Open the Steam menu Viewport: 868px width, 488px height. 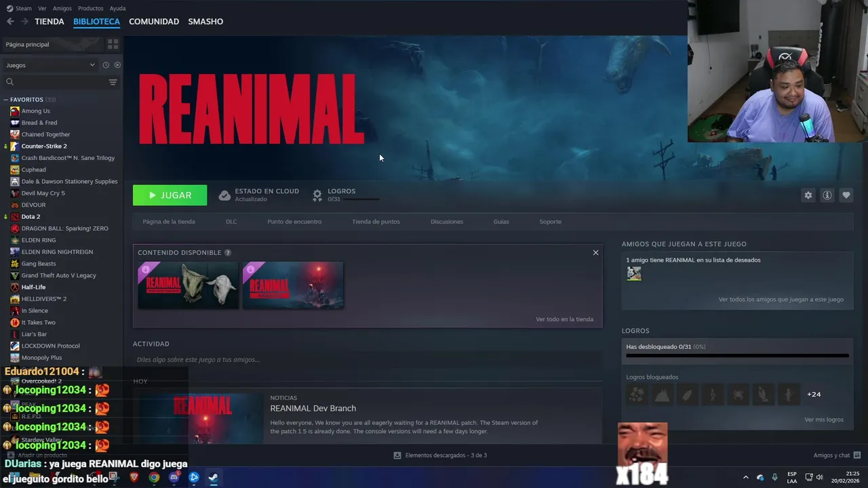20,8
